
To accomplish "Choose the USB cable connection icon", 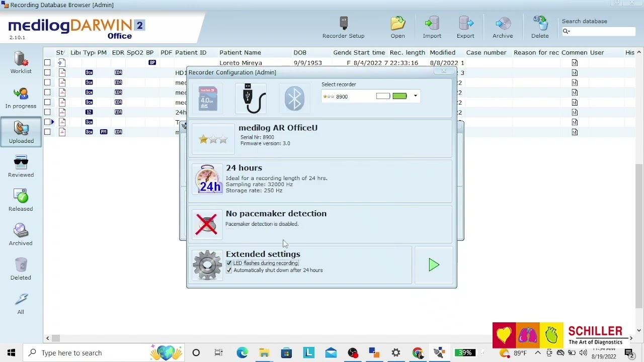I will 252,98.
